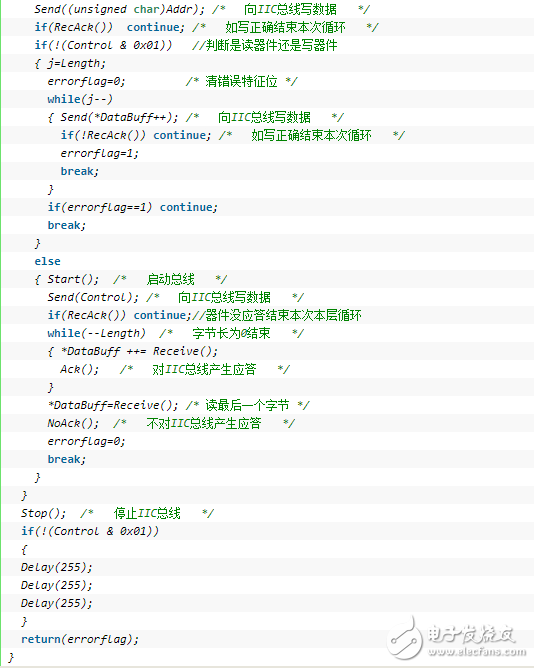Click the 'errorflag=1;' assignment
The width and height of the screenshot is (534, 668).
[100, 153]
